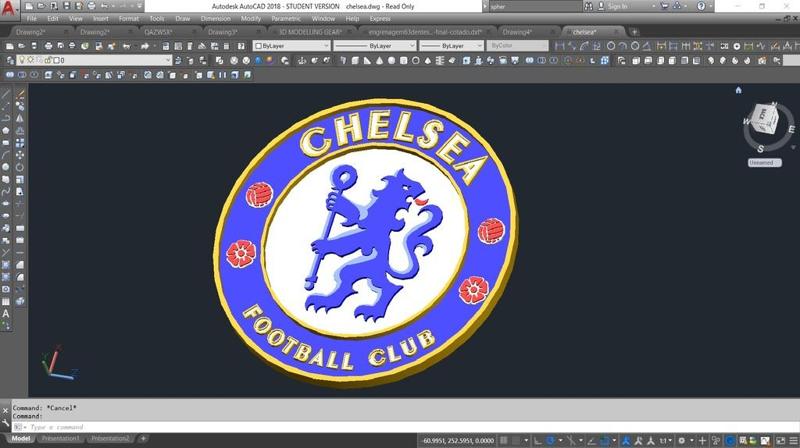The height and width of the screenshot is (448, 800).
Task: Open the Modify menu
Action: point(251,19)
